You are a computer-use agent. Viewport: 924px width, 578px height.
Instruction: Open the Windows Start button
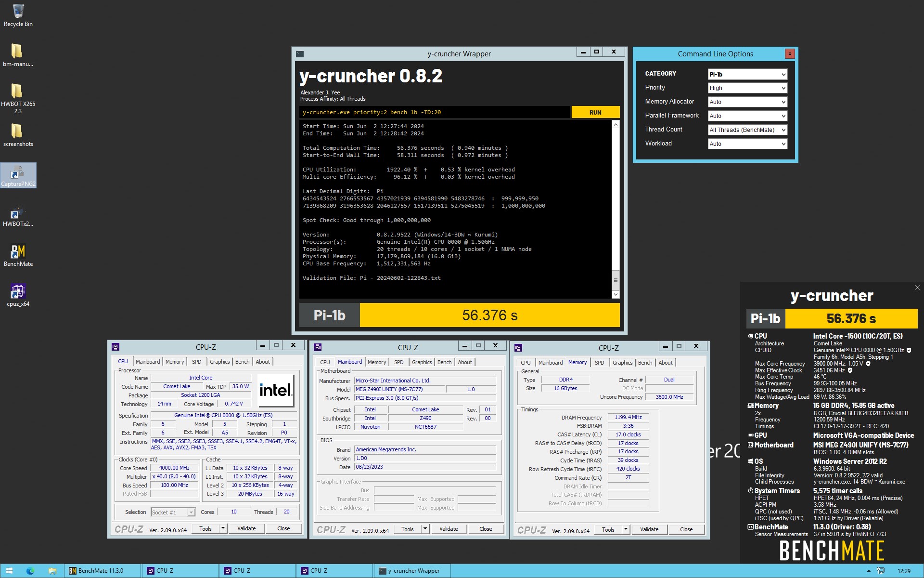click(x=9, y=571)
